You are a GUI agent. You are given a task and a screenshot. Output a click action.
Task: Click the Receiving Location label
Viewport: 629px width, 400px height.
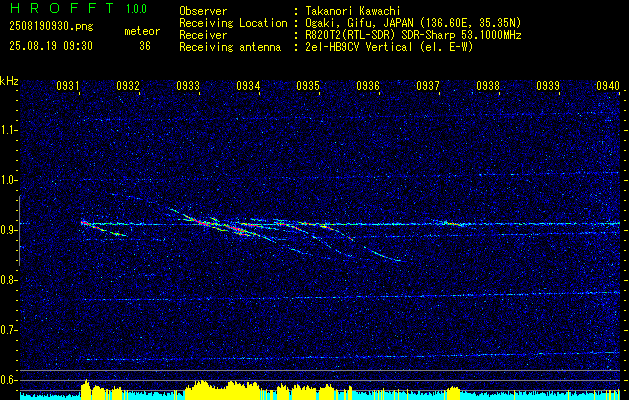[x=233, y=23]
